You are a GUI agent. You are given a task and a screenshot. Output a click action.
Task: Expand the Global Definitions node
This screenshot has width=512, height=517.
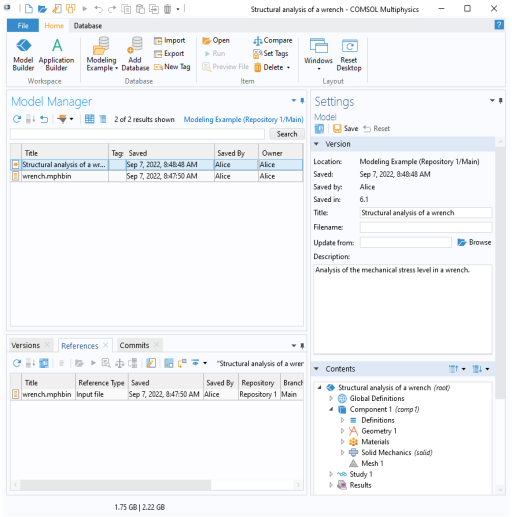pyautogui.click(x=331, y=398)
